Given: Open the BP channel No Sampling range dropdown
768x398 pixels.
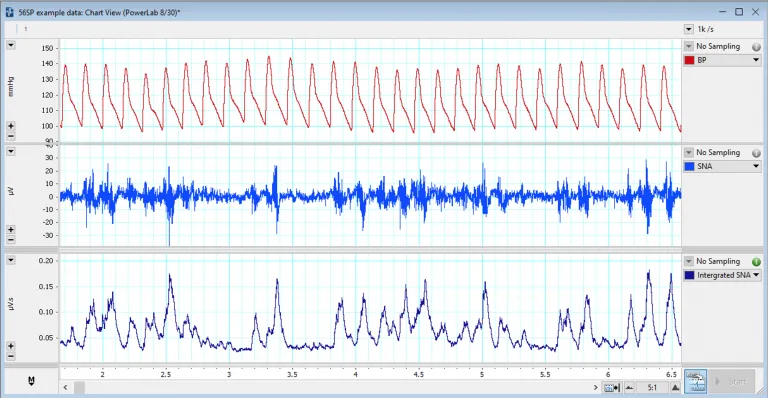Looking at the screenshot, I should coord(689,47).
